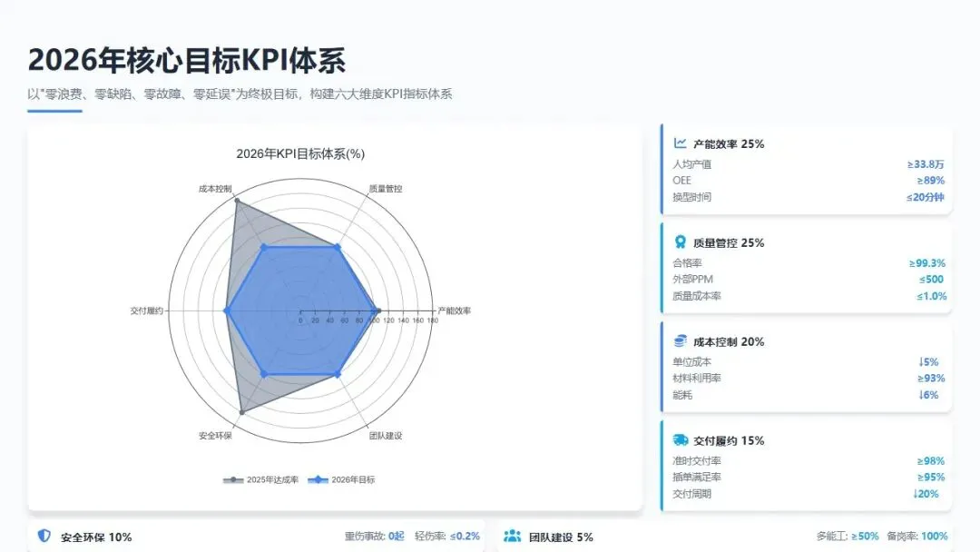Click the 外部PPM value ≤500
Image resolution: width=980 pixels, height=552 pixels.
[x=931, y=279]
